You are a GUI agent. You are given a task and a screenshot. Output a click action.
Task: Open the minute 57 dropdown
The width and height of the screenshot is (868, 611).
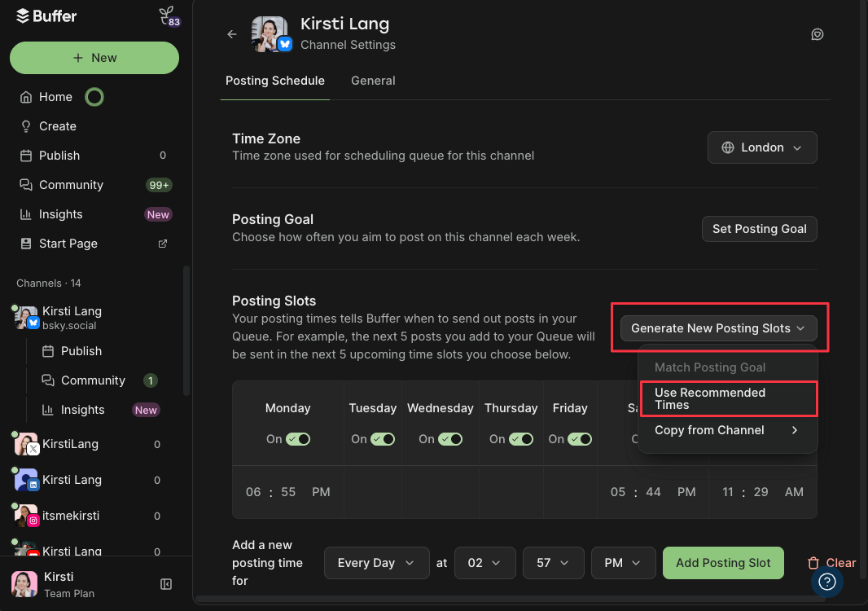tap(553, 563)
